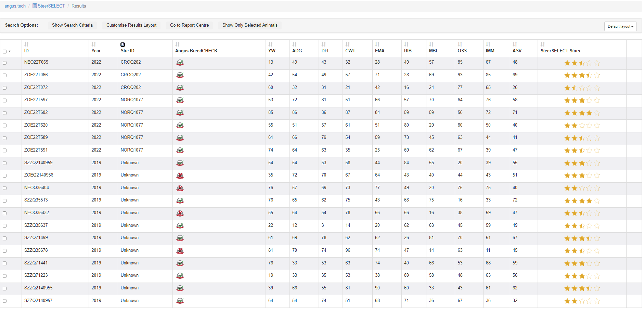Tick the checkbox for animal ZOE22T066
The height and width of the screenshot is (313, 644).
pyautogui.click(x=5, y=75)
